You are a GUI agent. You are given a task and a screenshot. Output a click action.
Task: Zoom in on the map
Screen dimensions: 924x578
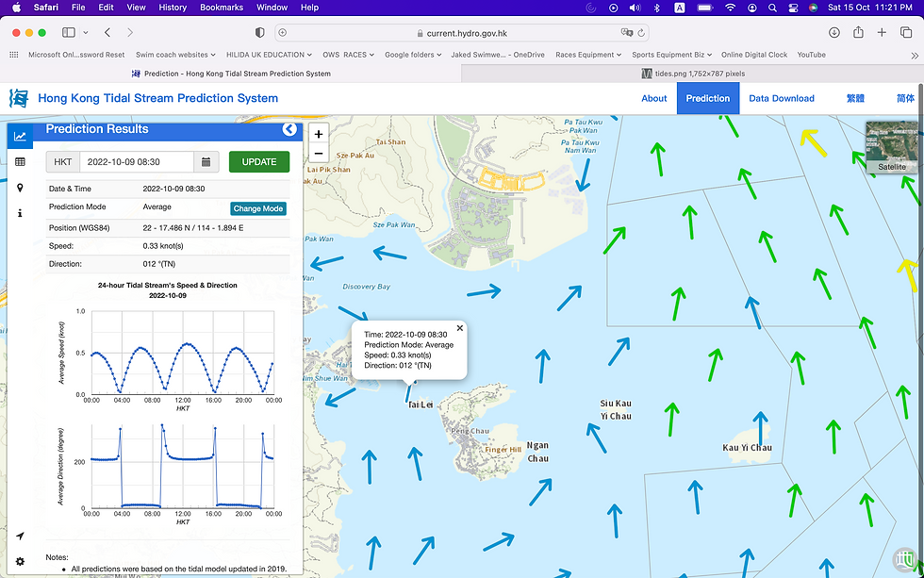point(319,134)
